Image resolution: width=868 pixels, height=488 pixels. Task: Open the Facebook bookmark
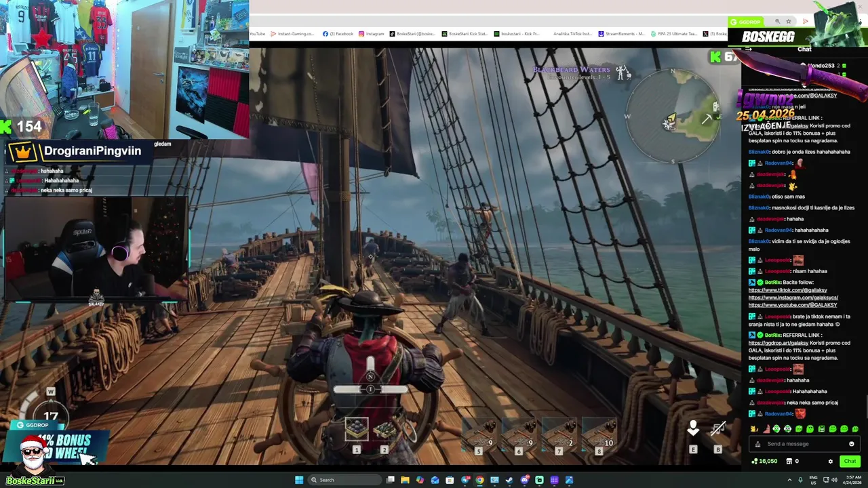[x=338, y=34]
